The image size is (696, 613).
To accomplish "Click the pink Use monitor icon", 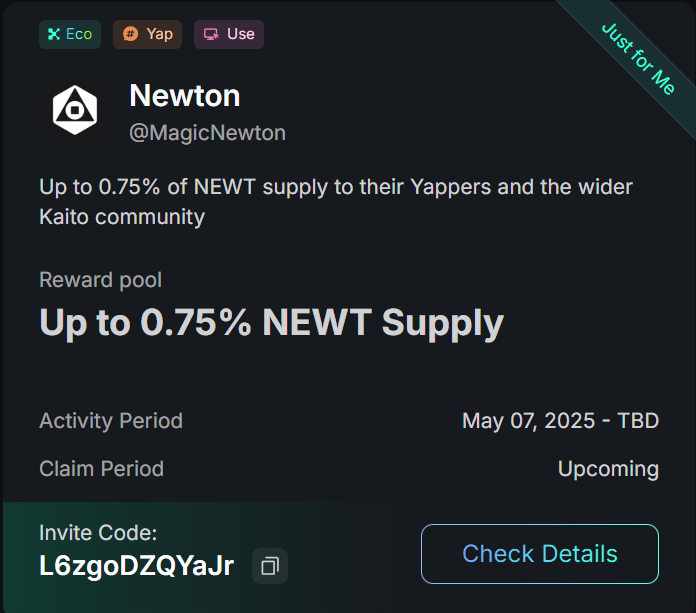I will (211, 34).
